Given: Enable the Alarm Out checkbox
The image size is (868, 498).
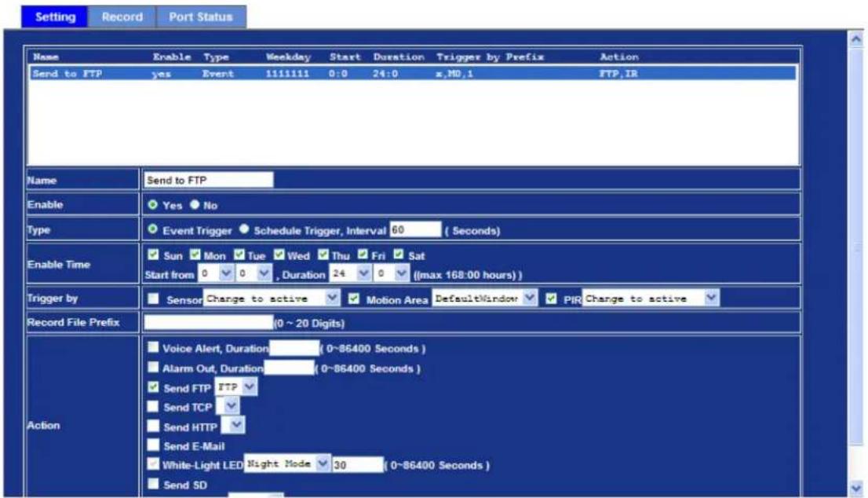Looking at the screenshot, I should click(x=153, y=367).
